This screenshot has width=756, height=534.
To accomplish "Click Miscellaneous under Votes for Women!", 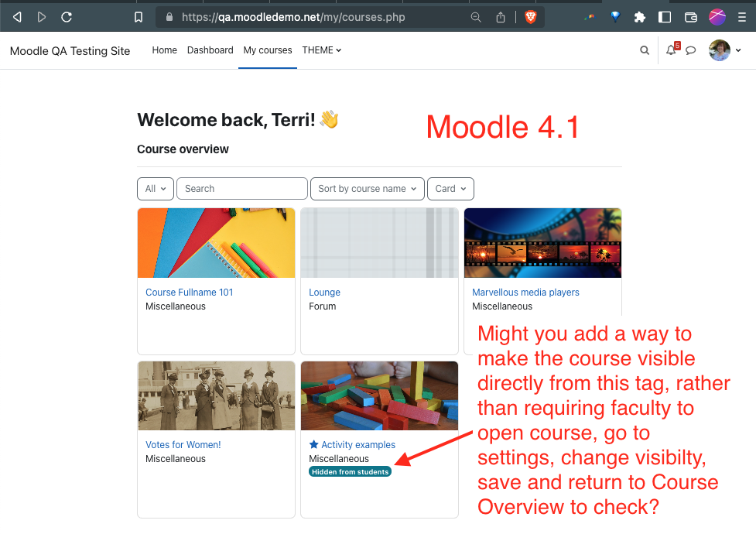I will [x=176, y=459].
